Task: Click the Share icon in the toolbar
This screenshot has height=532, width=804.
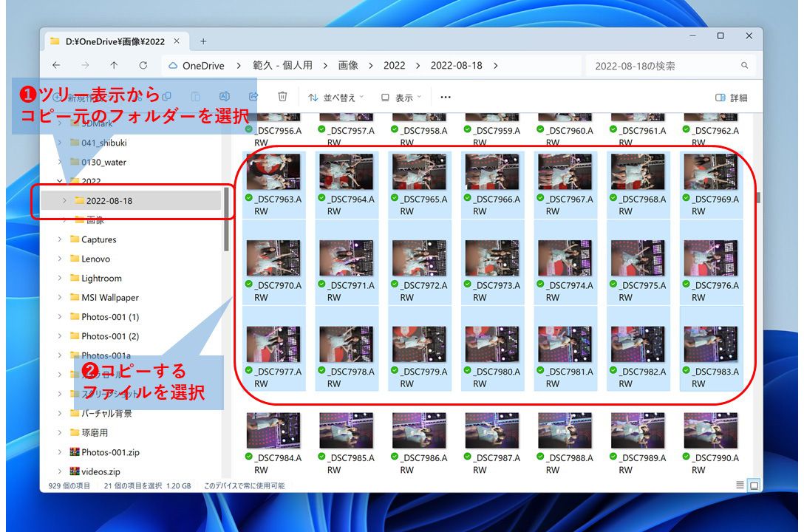Action: (x=253, y=96)
